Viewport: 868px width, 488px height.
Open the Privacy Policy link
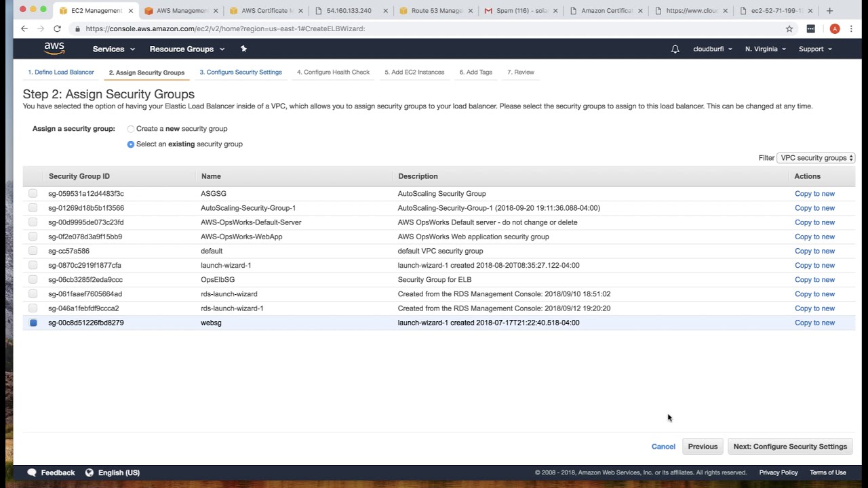pyautogui.click(x=778, y=472)
